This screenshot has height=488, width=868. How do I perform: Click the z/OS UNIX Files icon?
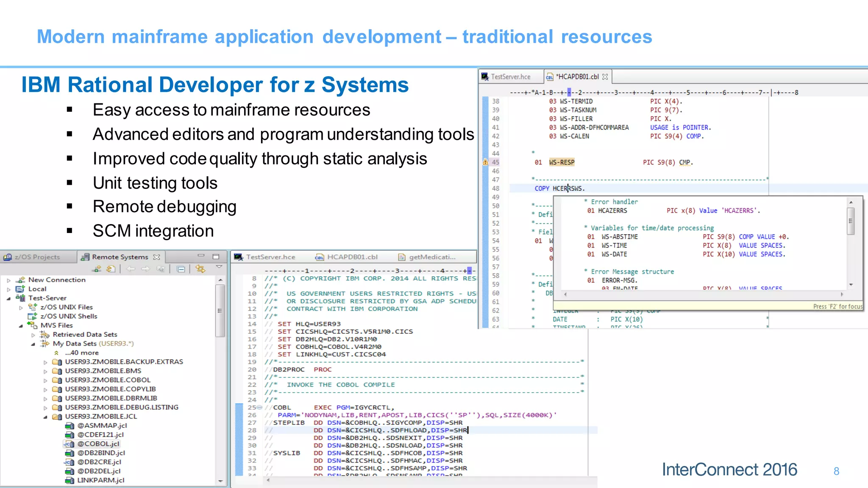click(x=33, y=307)
